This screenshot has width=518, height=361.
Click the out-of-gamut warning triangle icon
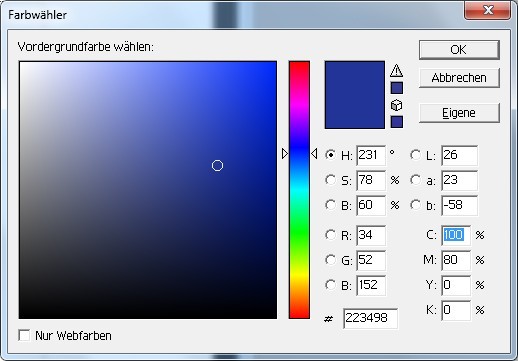click(396, 70)
